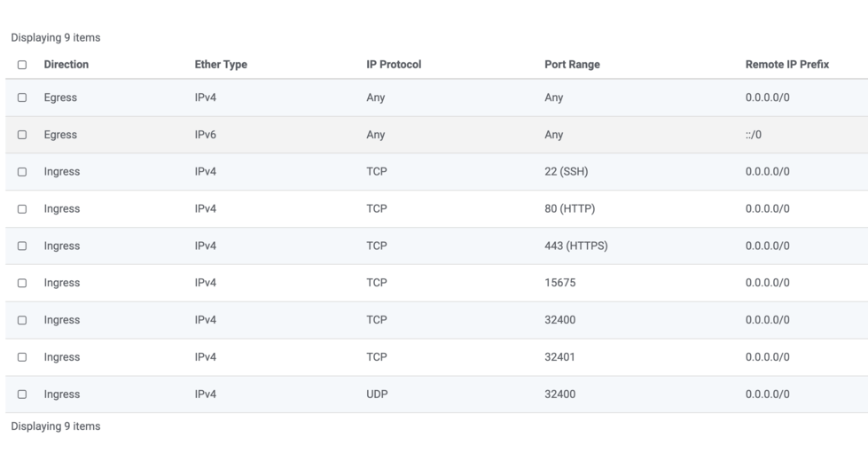Click the 443 (HTTPS) port range cell

click(x=575, y=246)
